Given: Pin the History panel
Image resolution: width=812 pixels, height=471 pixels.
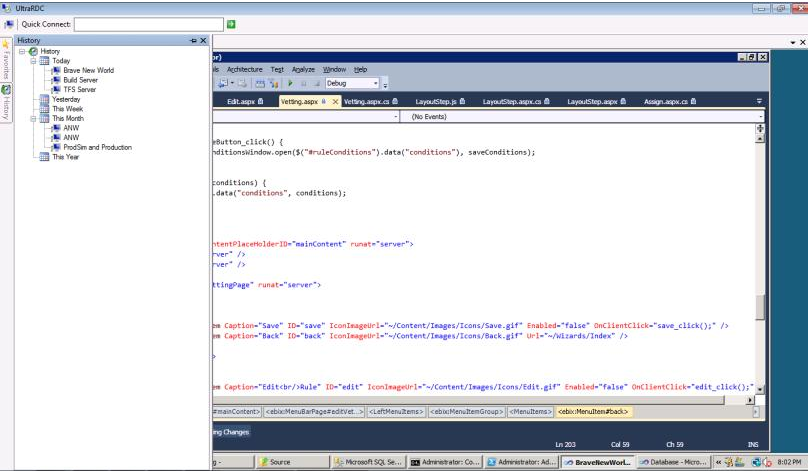Looking at the screenshot, I should click(194, 40).
